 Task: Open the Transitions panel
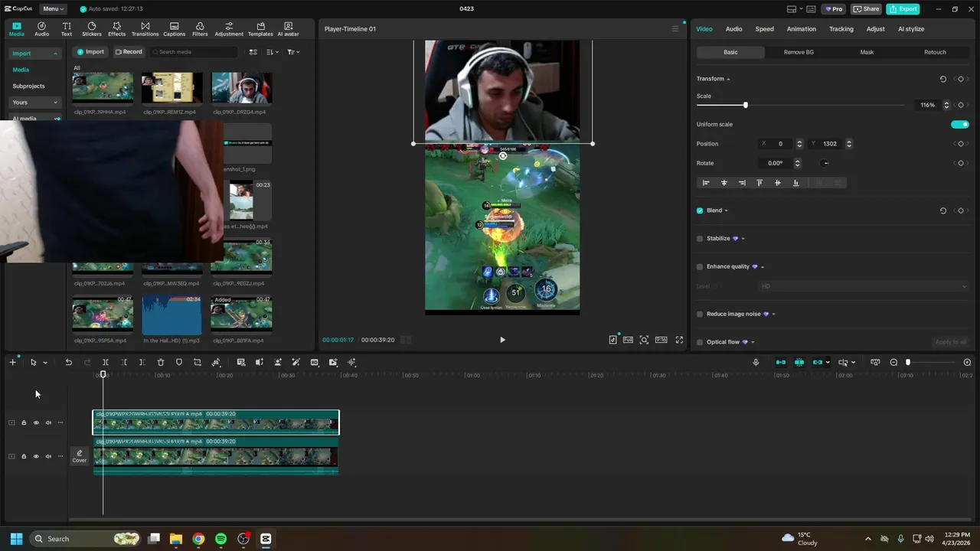pyautogui.click(x=145, y=29)
